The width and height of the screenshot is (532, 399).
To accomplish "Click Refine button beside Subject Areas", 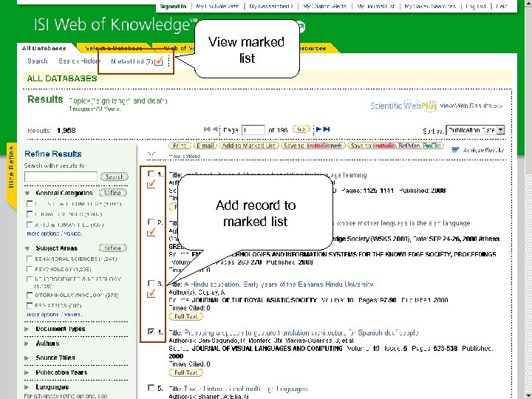I will 112,248.
